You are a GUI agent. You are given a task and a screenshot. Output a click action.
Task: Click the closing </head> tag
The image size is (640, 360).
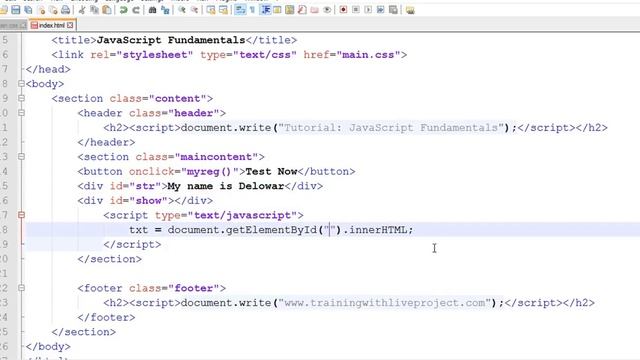[48, 69]
